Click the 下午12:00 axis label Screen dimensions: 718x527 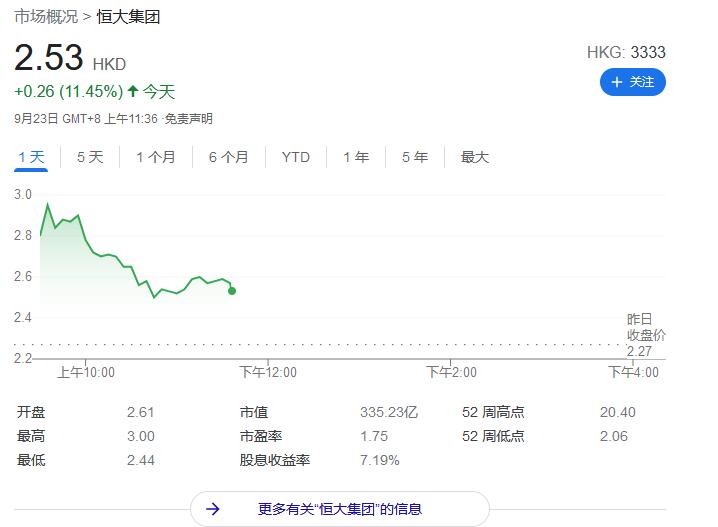point(268,372)
